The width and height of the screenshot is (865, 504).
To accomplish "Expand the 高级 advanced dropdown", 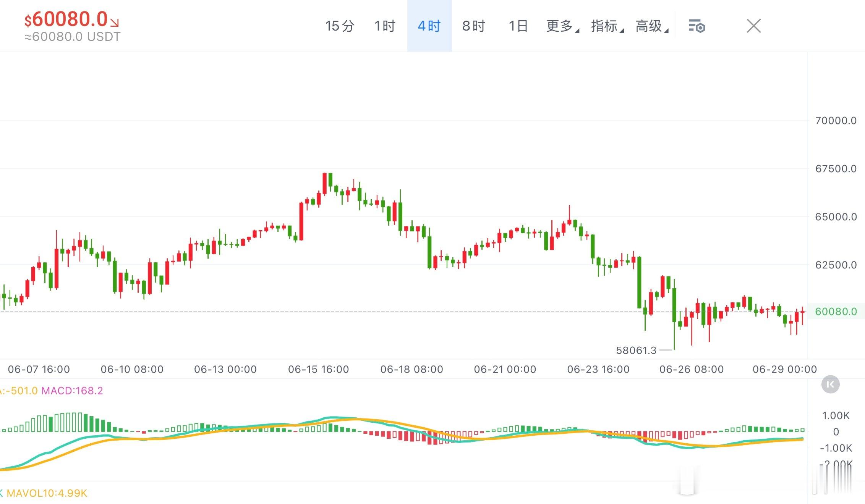I will (x=651, y=26).
